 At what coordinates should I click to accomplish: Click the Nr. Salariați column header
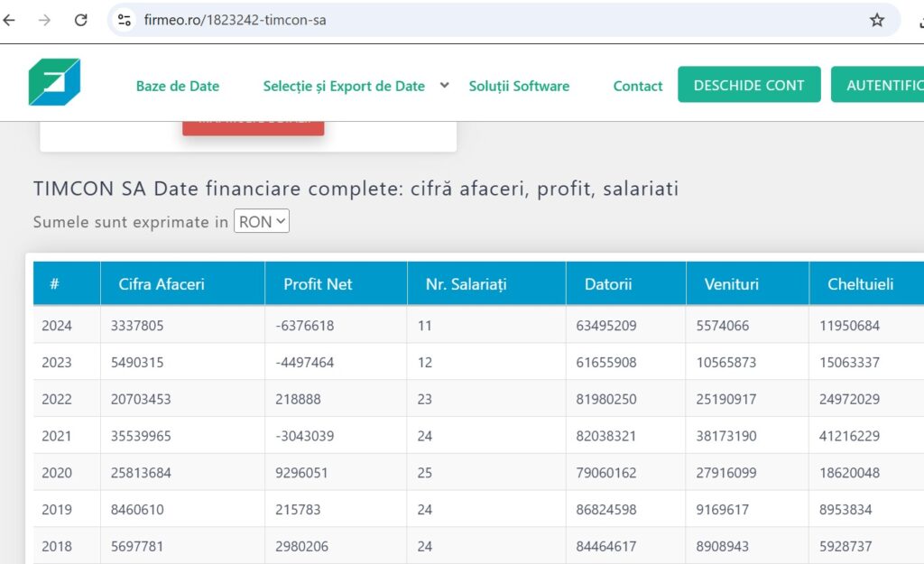[x=466, y=284]
